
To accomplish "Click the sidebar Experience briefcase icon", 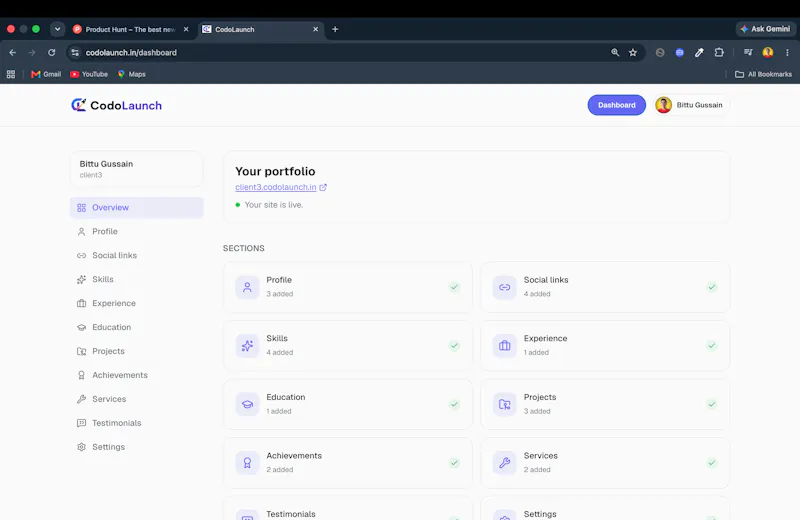I will (x=81, y=304).
